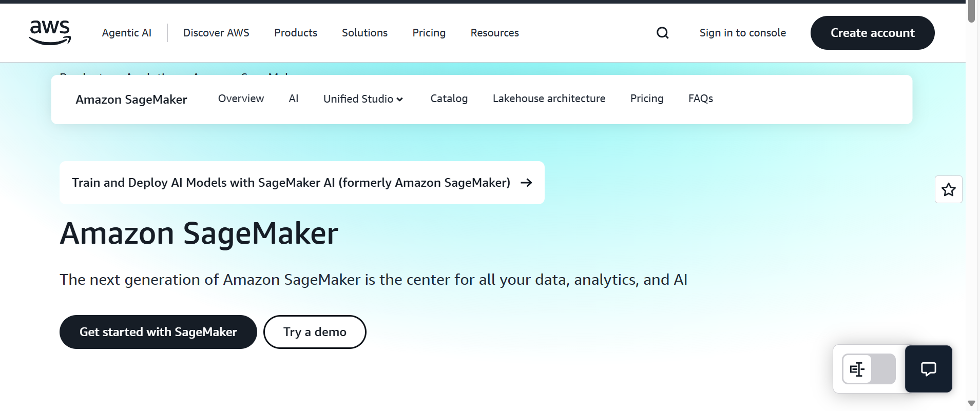Open the Solutions menu
This screenshot has width=980, height=411.
(364, 33)
